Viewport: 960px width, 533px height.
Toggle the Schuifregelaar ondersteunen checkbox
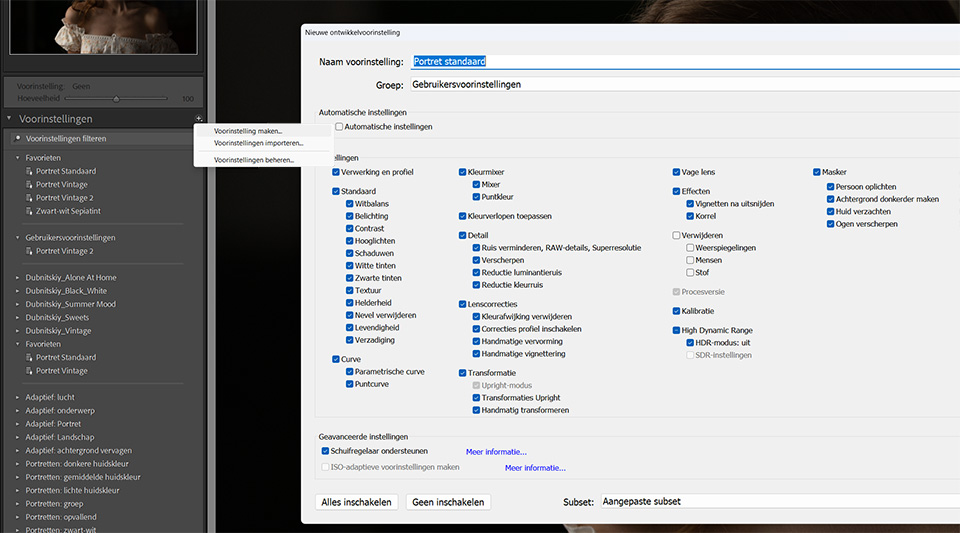[x=325, y=452]
